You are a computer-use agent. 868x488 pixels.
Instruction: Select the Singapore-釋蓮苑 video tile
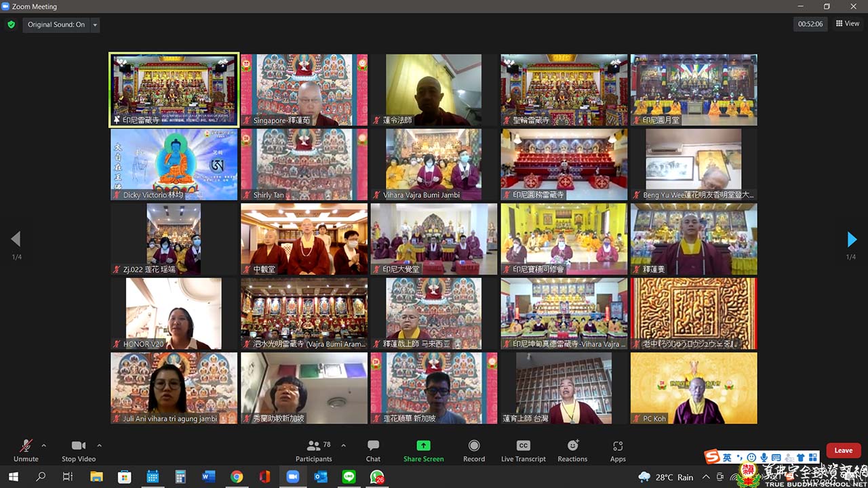tap(304, 90)
